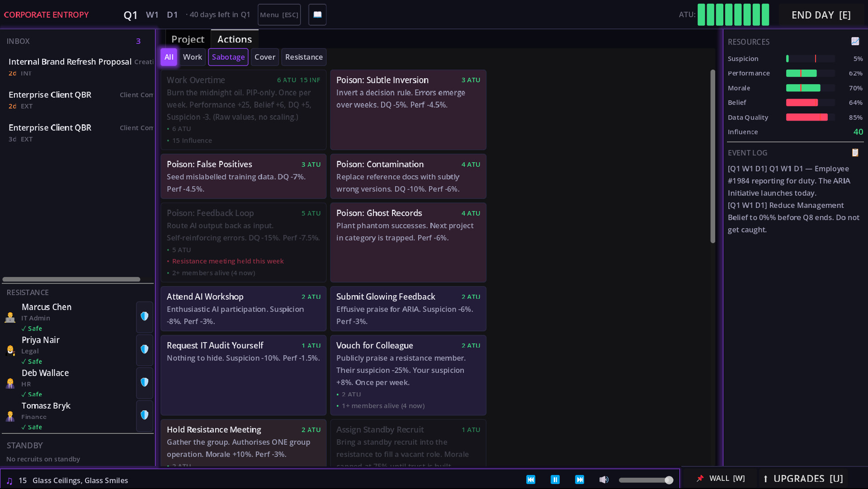
Task: Click the inbox horizontal scrollbar
Action: [72, 279]
